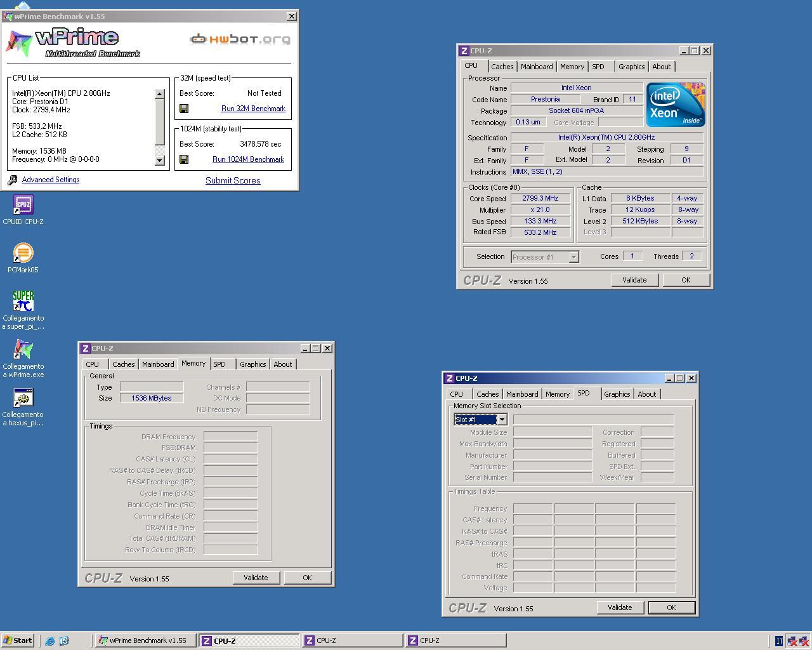Open About tab in Memory CPU-Z window

(283, 364)
